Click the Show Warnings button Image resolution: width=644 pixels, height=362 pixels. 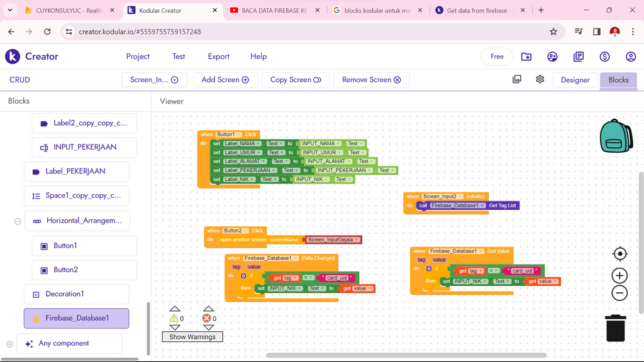(x=192, y=337)
